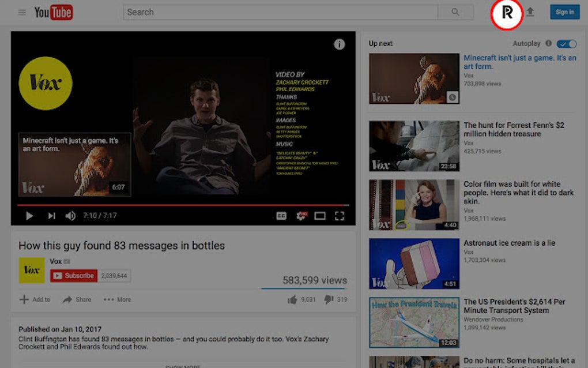Screen dimensions: 588x368
Task: Open the Share menu
Action: click(77, 299)
